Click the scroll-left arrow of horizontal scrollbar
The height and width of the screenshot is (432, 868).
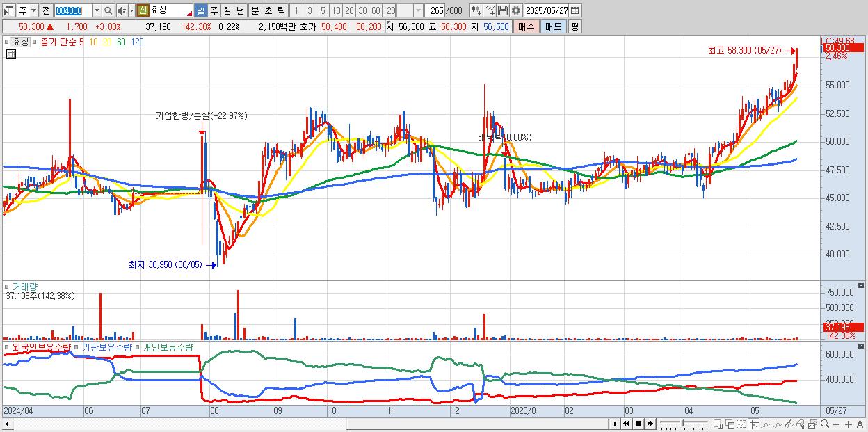8,424
